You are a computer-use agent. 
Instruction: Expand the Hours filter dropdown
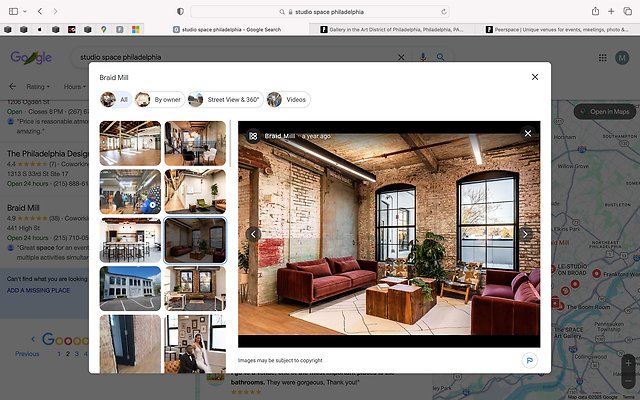point(75,87)
